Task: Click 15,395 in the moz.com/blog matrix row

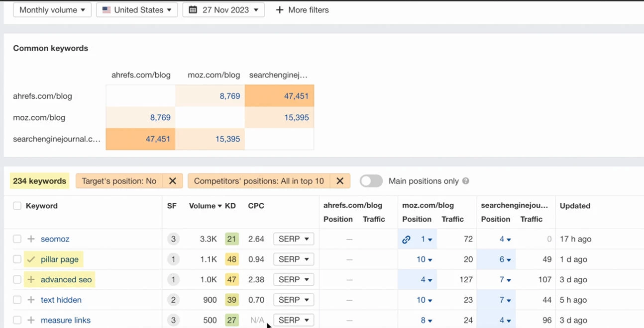Action: [x=296, y=118]
